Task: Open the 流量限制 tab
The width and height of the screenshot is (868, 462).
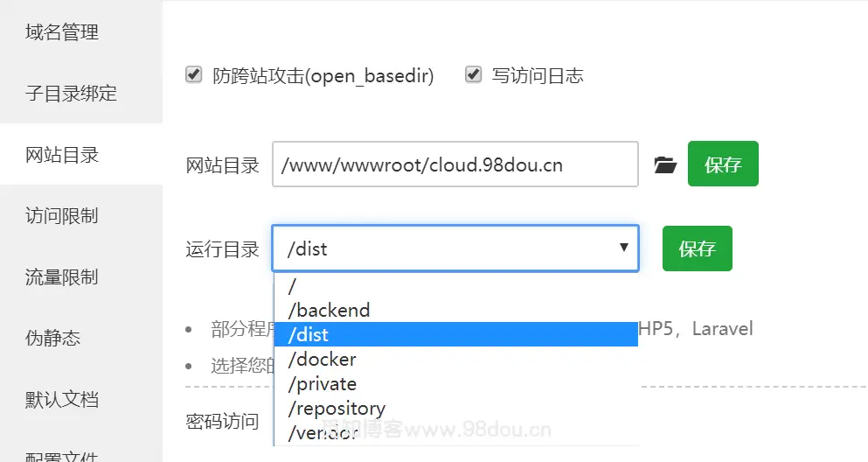Action: [x=62, y=277]
